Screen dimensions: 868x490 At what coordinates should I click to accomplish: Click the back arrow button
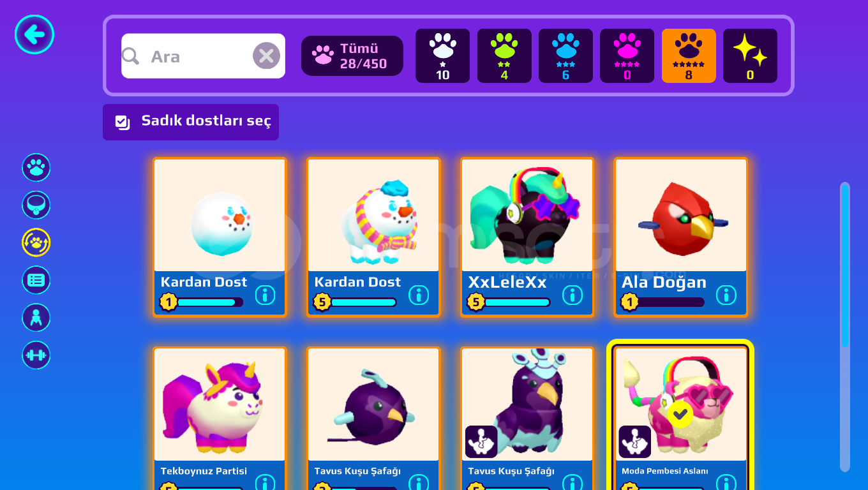(x=34, y=34)
